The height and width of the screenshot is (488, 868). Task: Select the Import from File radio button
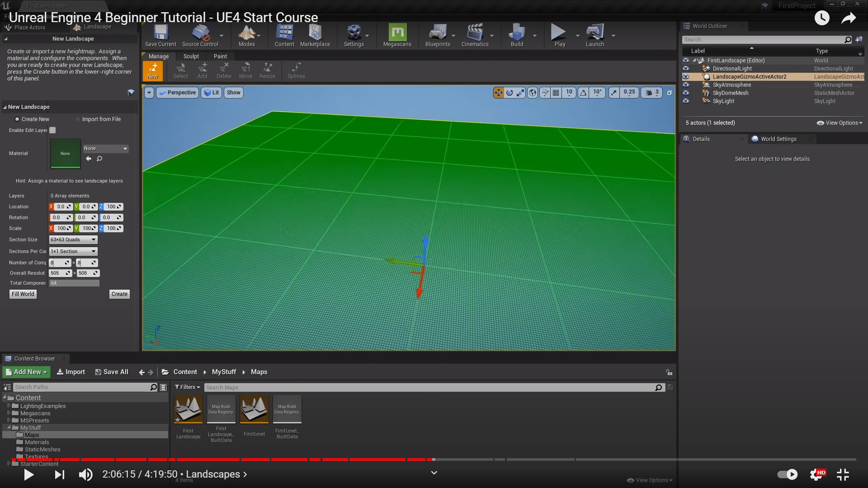78,119
